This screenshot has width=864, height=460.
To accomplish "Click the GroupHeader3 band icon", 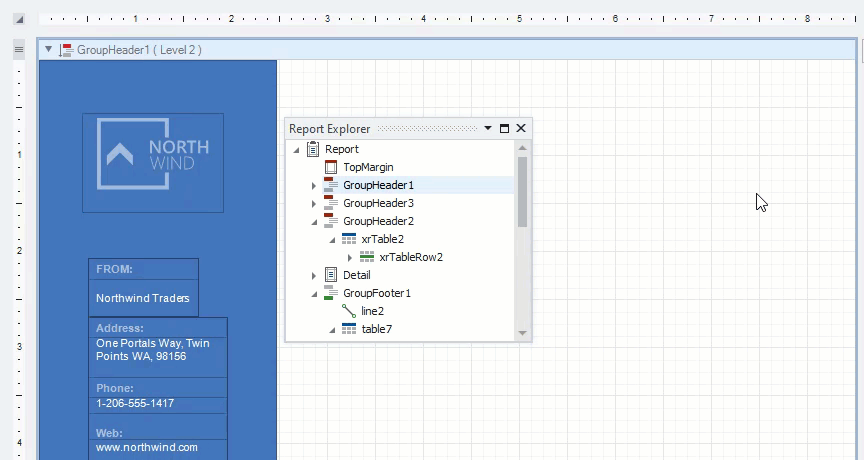I will 331,203.
